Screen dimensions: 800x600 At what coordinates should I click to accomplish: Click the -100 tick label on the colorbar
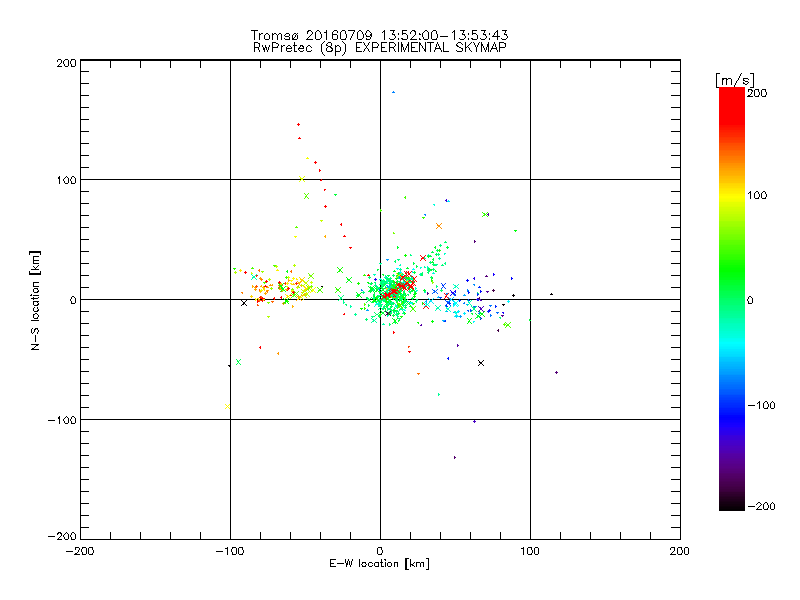click(x=763, y=405)
